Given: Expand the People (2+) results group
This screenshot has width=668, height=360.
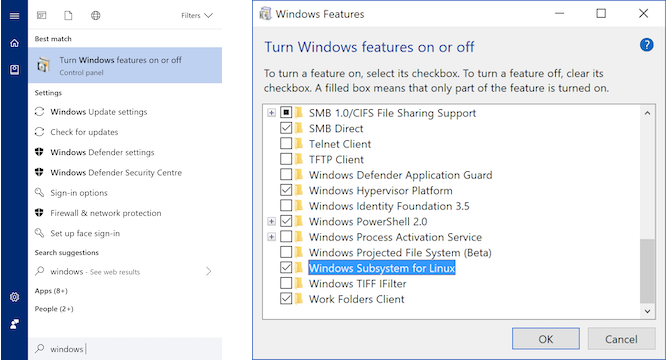Looking at the screenshot, I should click(54, 309).
